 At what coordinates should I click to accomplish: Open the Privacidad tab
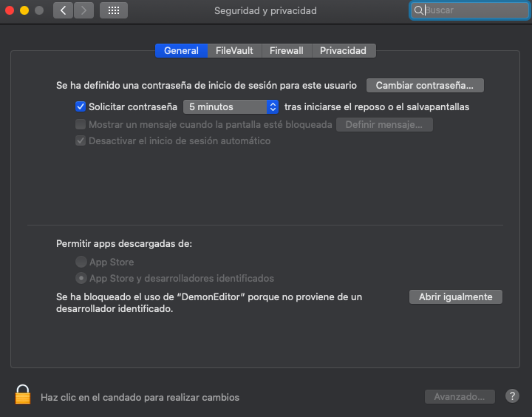tap(343, 50)
